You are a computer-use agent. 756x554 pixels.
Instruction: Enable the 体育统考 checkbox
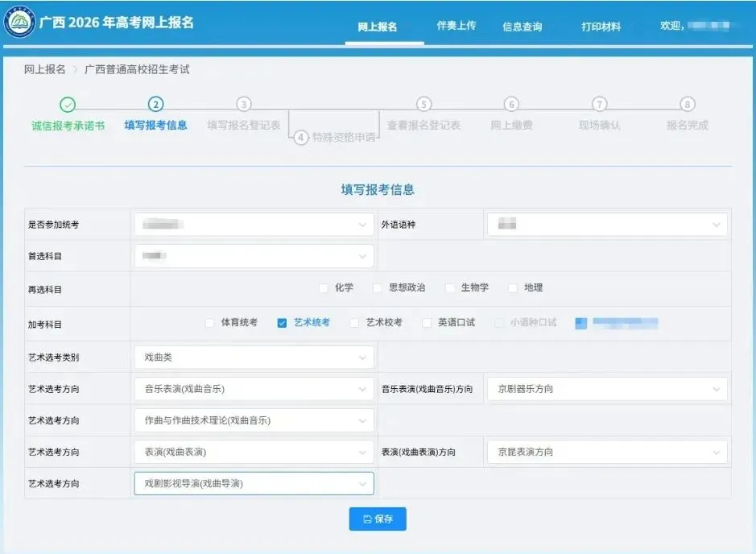click(210, 323)
